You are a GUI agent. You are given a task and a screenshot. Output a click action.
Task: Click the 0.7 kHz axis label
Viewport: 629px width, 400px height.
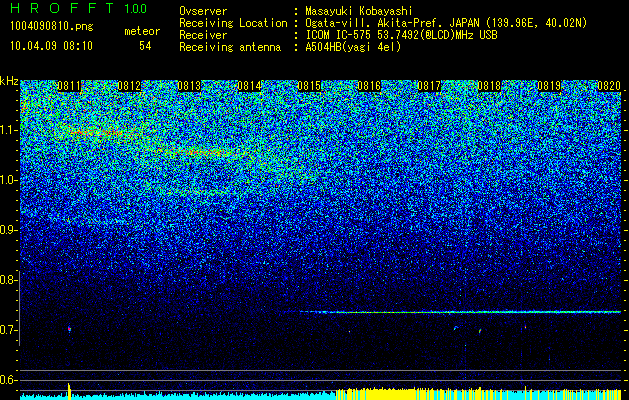pos(7,330)
